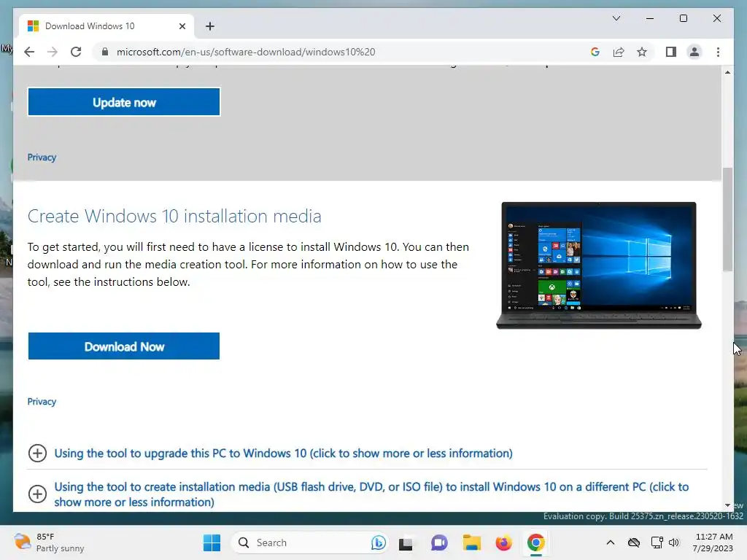Viewport: 747px width, 560px height.
Task: View site security lock info
Action: pyautogui.click(x=105, y=52)
